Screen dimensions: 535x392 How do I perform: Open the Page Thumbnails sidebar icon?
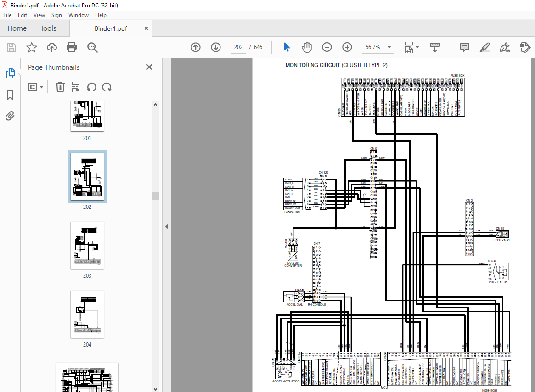[10, 73]
